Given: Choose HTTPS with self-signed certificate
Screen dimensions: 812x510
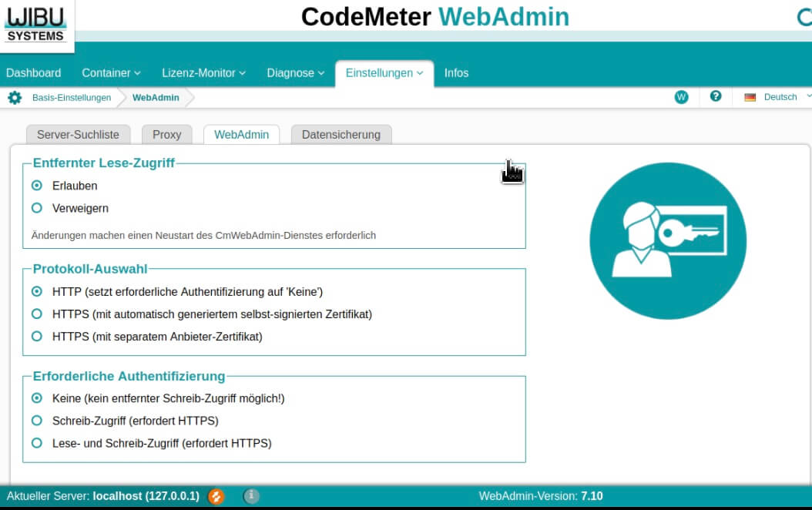Looking at the screenshot, I should [x=37, y=314].
